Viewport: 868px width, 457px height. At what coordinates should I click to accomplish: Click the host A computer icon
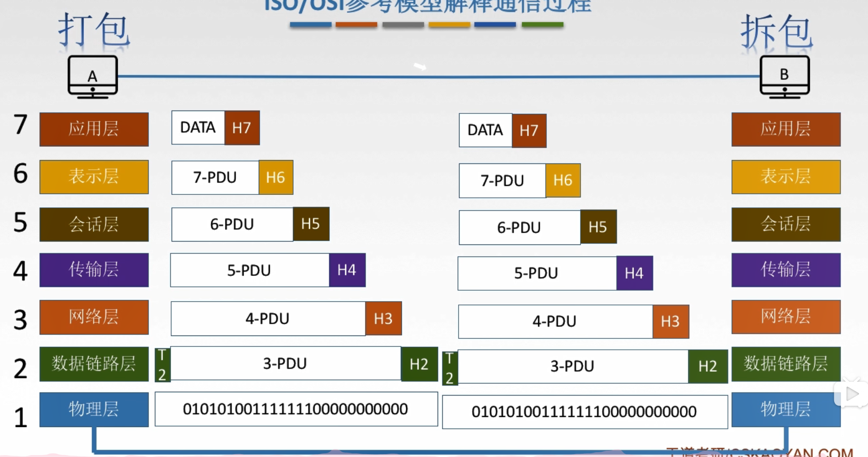[x=93, y=77]
